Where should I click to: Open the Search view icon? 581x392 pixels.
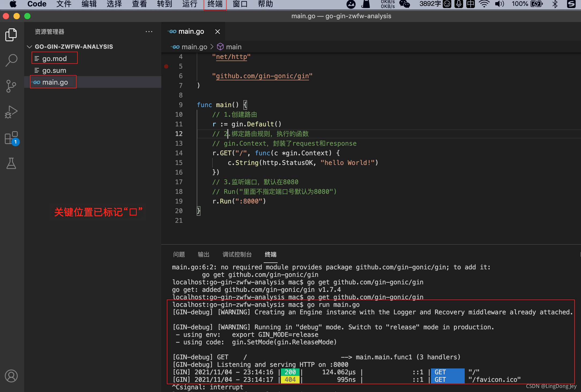tap(11, 60)
